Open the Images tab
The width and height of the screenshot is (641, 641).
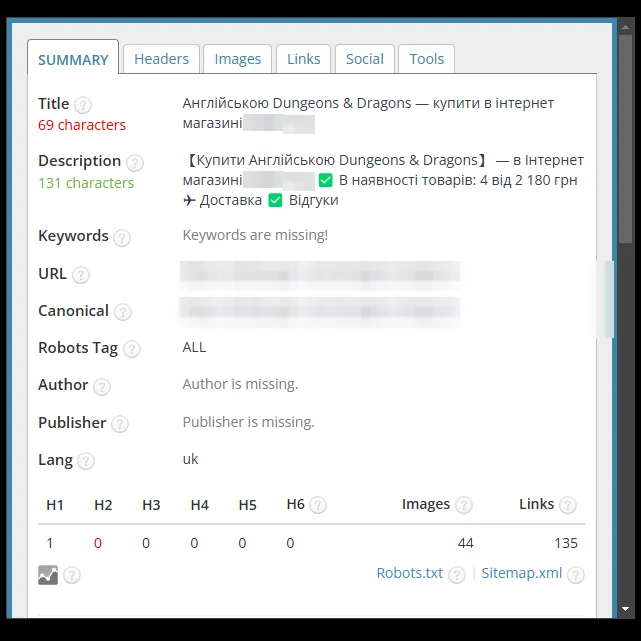[238, 59]
